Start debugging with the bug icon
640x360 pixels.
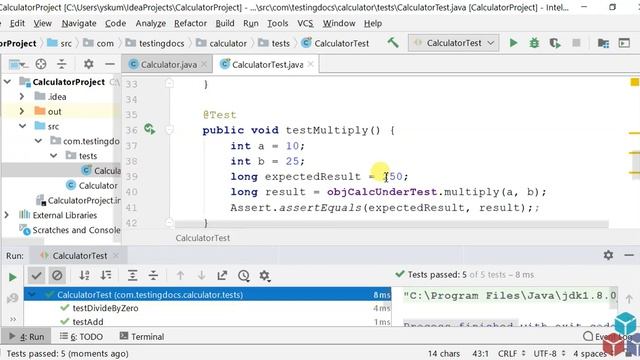(534, 43)
